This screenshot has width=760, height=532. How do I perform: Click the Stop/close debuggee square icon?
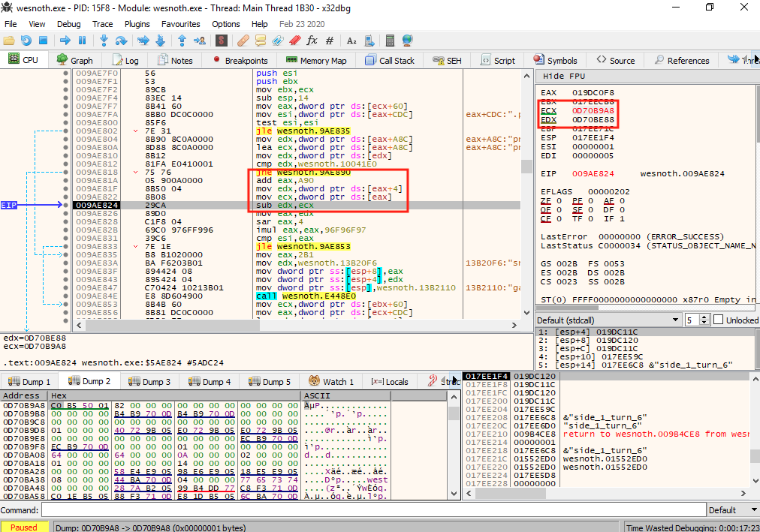click(x=43, y=41)
